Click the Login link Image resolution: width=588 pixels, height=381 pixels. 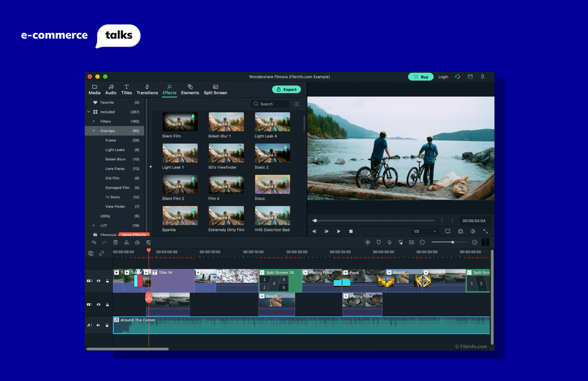[x=443, y=76]
